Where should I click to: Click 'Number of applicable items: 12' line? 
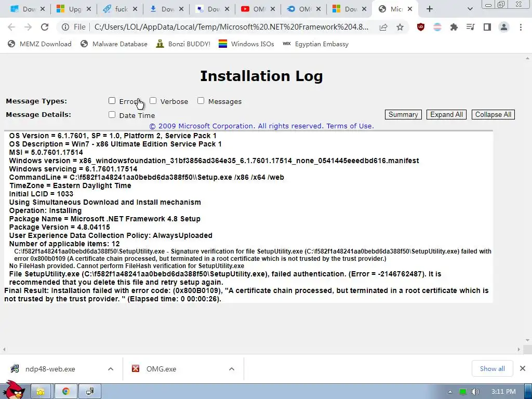64,244
